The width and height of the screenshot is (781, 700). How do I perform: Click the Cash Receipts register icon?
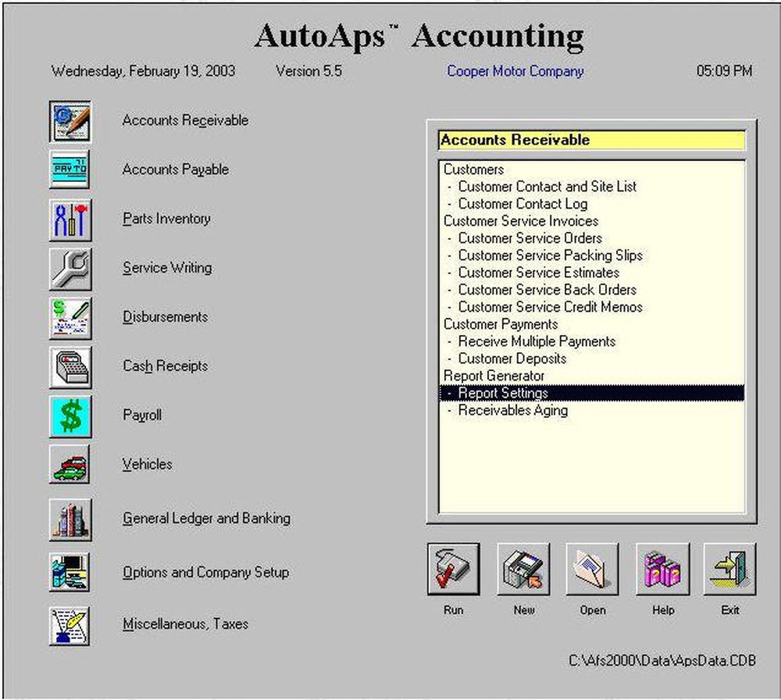coord(70,367)
